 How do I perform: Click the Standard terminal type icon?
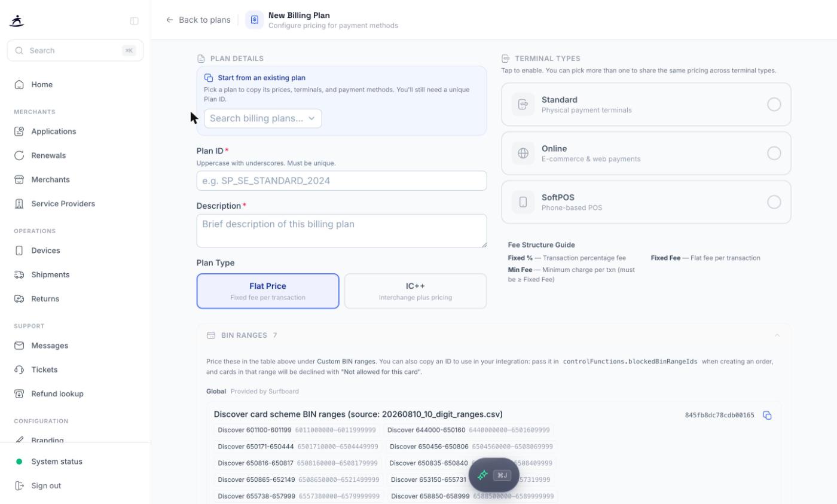click(523, 105)
